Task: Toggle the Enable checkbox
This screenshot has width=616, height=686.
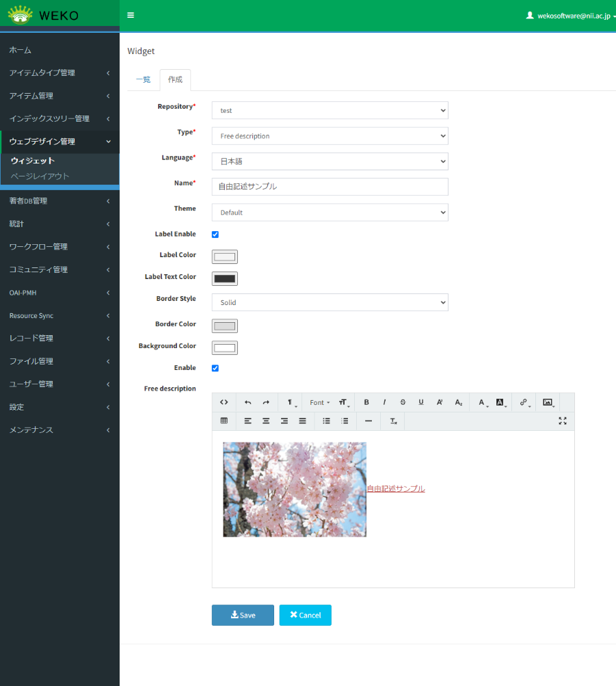Action: tap(215, 368)
